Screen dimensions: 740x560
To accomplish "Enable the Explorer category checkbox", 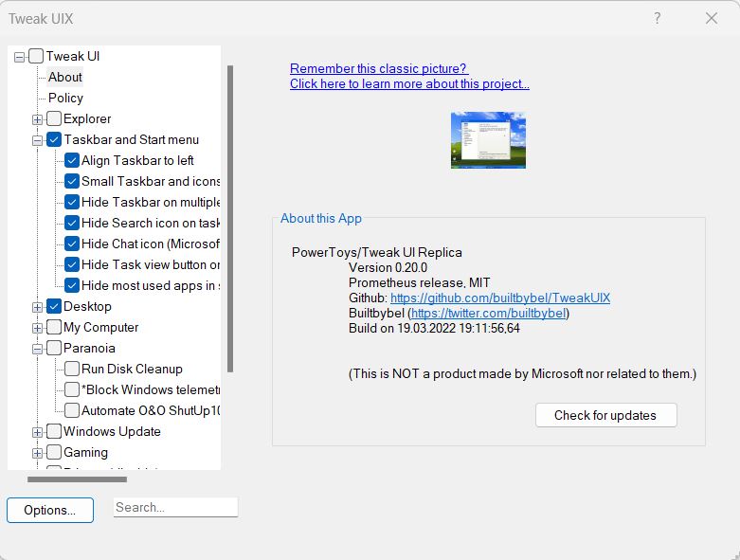I will [x=54, y=118].
